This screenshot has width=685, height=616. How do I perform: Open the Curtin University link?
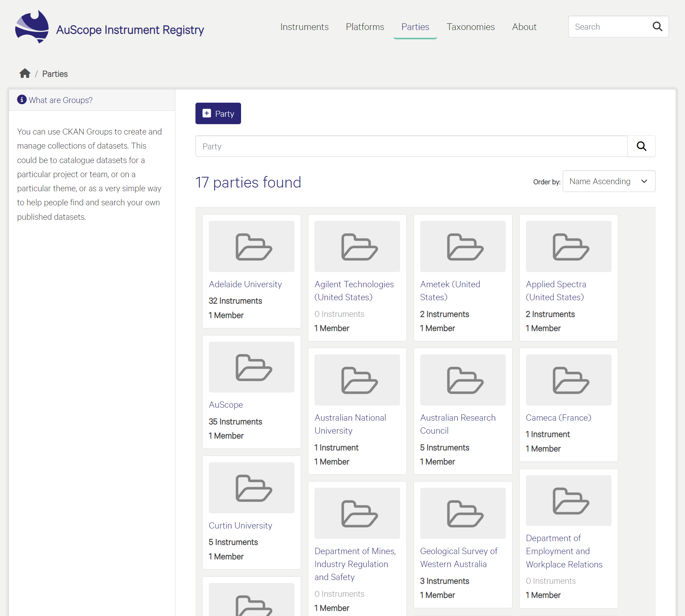(x=240, y=526)
